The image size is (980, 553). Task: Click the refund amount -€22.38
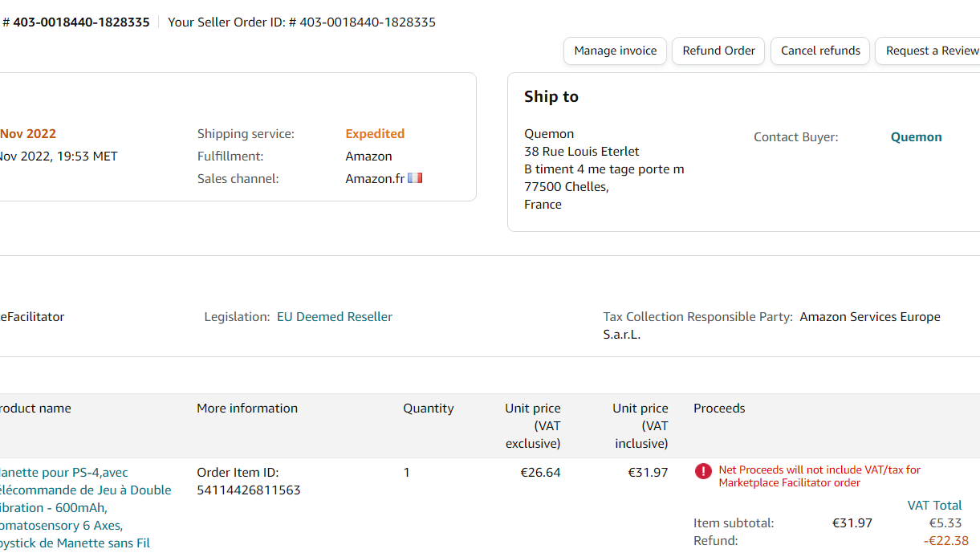coord(945,541)
